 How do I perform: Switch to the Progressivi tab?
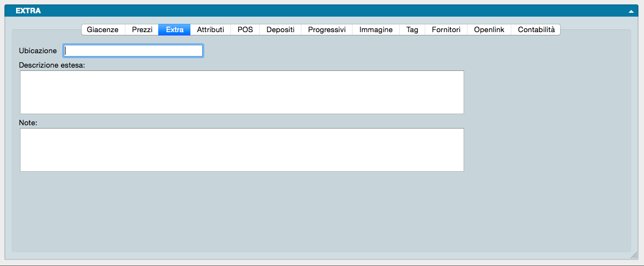[x=326, y=30]
